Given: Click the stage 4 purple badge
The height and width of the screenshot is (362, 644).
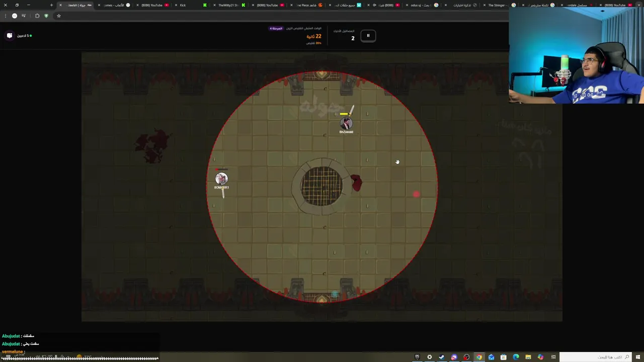Looking at the screenshot, I should pos(276,29).
